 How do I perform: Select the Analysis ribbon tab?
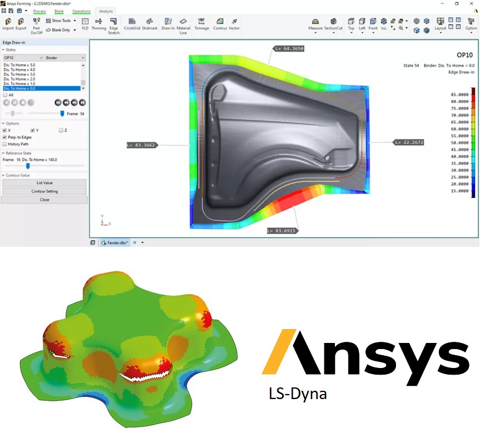pyautogui.click(x=106, y=11)
